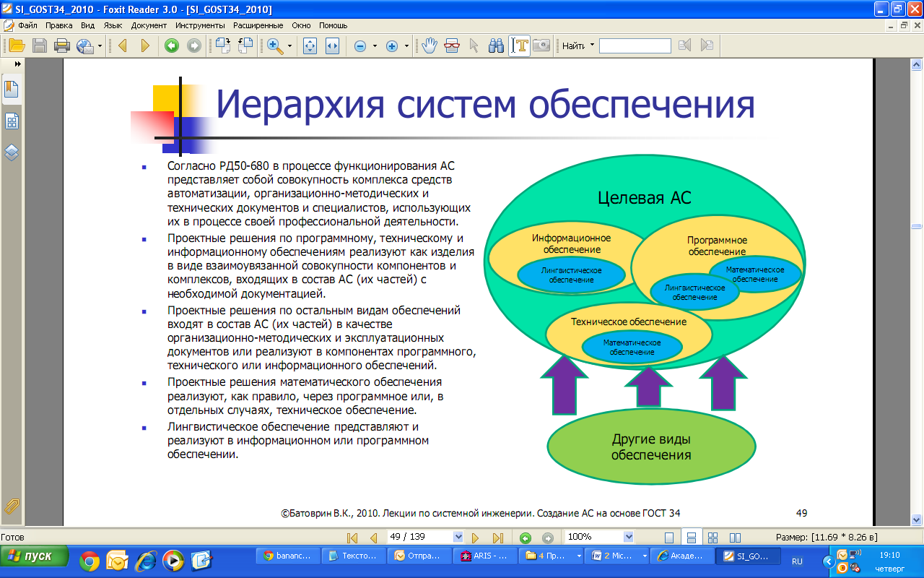
Task: Jump to the last page in the status bar
Action: pyautogui.click(x=497, y=538)
